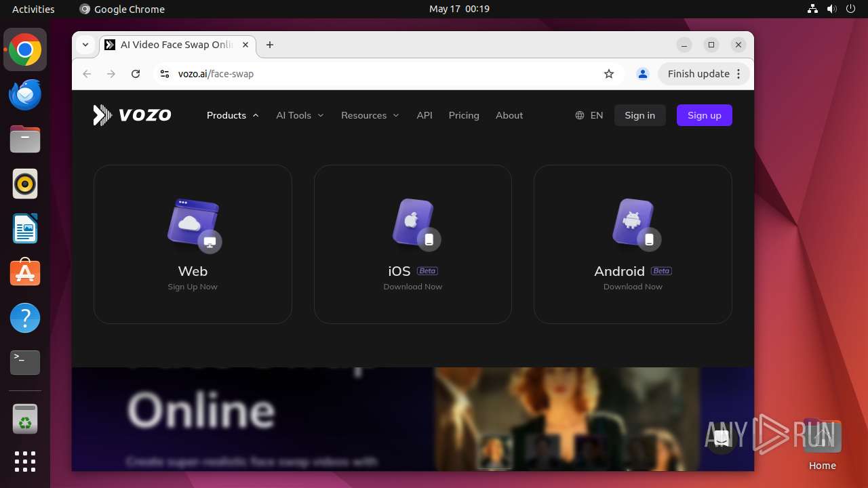Image resolution: width=868 pixels, height=488 pixels.
Task: Click the Android Beta badge
Action: coord(661,270)
